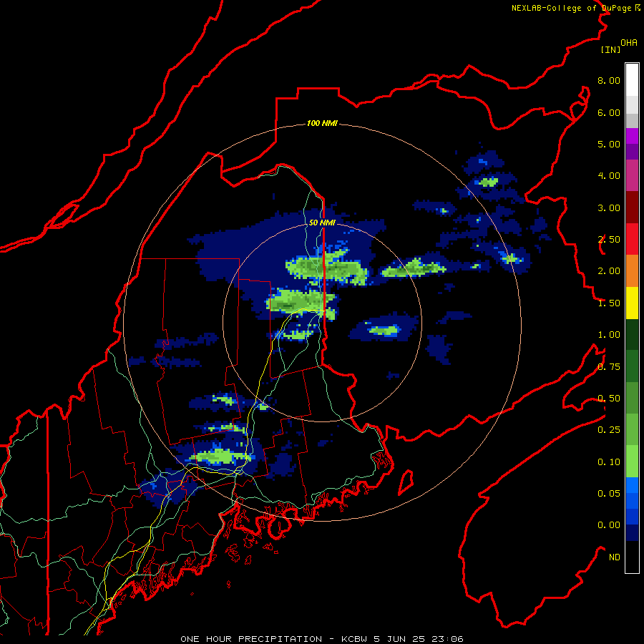Image resolution: width=644 pixels, height=644 pixels.
Task: Click the 2.00 legend value
Action: pyautogui.click(x=609, y=271)
